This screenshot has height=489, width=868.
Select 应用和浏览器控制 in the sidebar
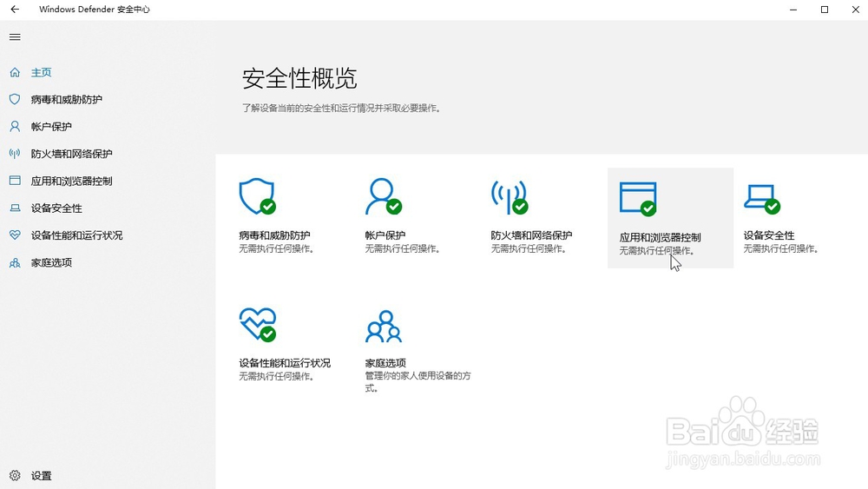[x=71, y=181]
